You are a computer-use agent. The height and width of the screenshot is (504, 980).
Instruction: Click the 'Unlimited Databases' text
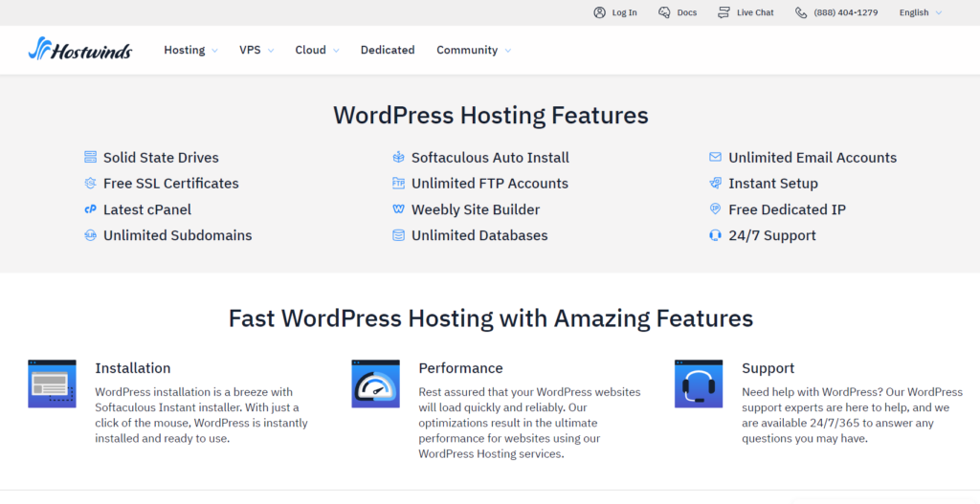(479, 235)
